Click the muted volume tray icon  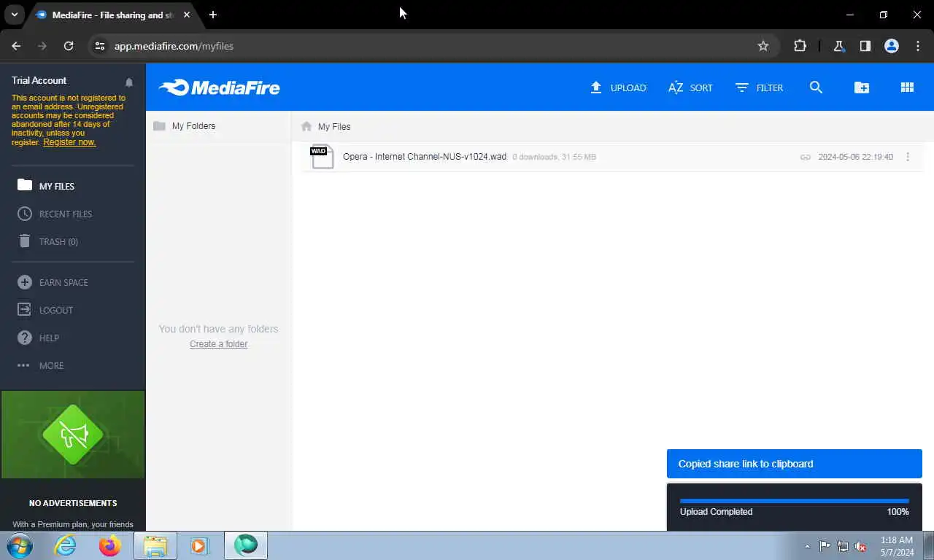860,546
